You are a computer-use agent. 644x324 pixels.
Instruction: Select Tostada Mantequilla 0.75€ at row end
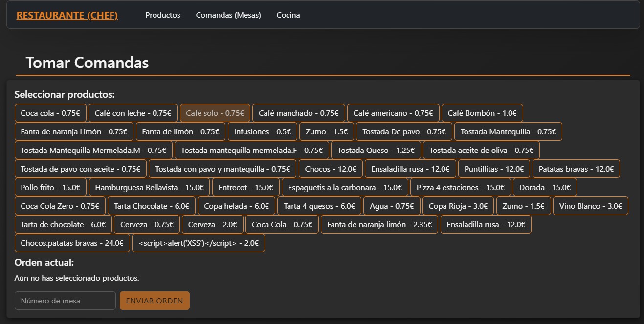(509, 131)
